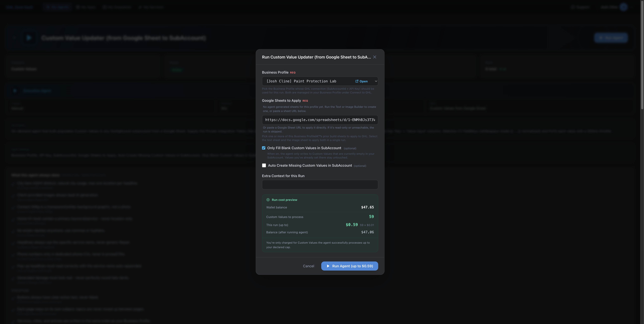Click the Custom Values to process count 59
The image size is (644, 324).
click(x=372, y=217)
